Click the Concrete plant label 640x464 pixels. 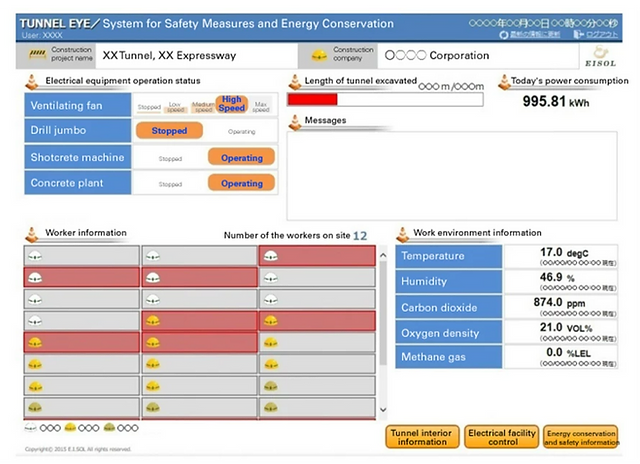(x=78, y=182)
